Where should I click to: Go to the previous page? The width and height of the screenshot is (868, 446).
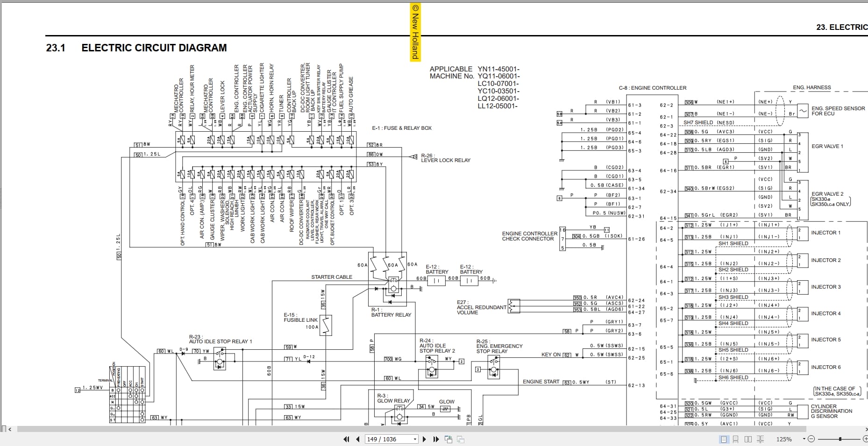[x=358, y=439]
